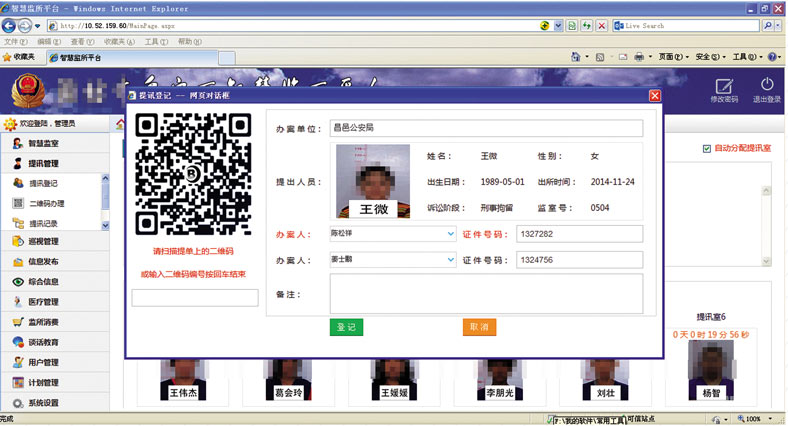
Task: Click the 收藏夹 favorites star button
Action: tap(19, 57)
